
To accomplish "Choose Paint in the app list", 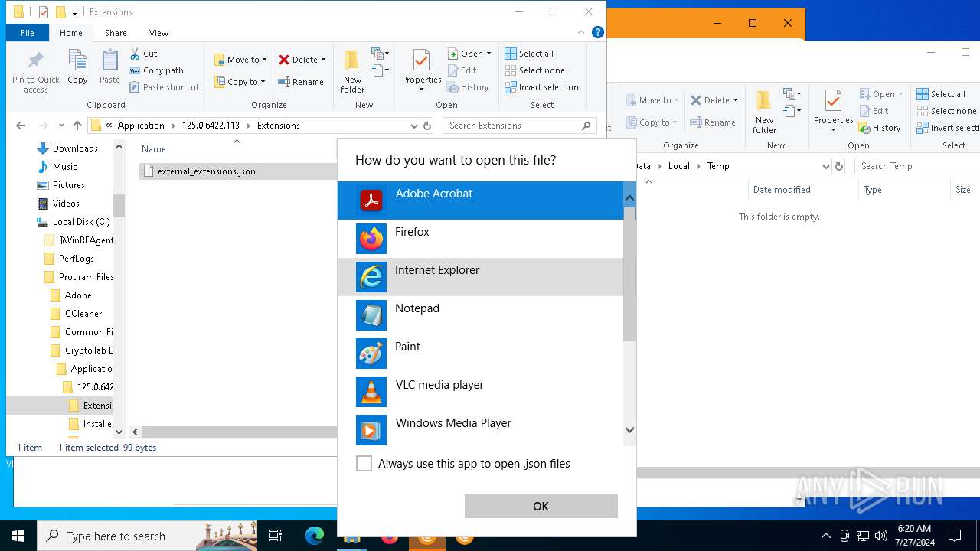I will click(x=480, y=354).
